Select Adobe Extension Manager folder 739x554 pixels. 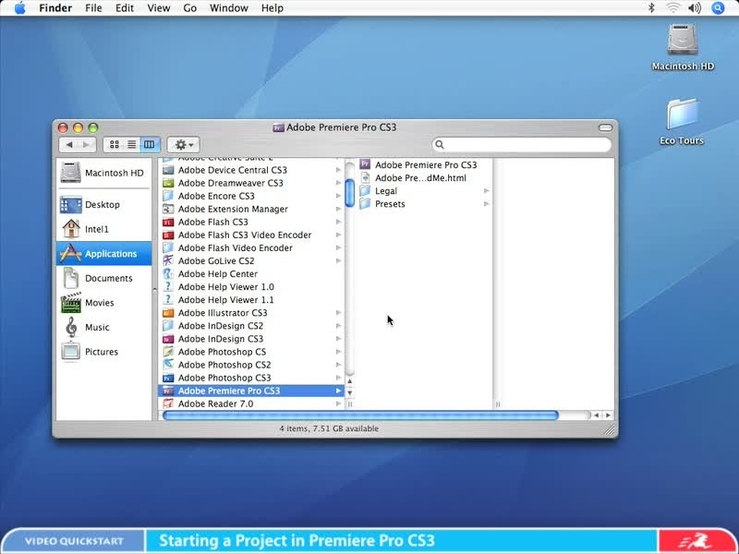coord(252,209)
